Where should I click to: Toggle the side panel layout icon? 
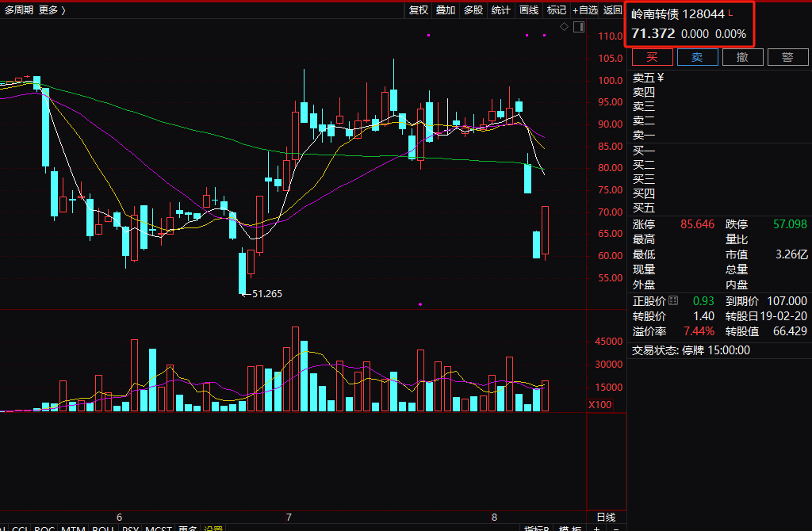point(578,27)
